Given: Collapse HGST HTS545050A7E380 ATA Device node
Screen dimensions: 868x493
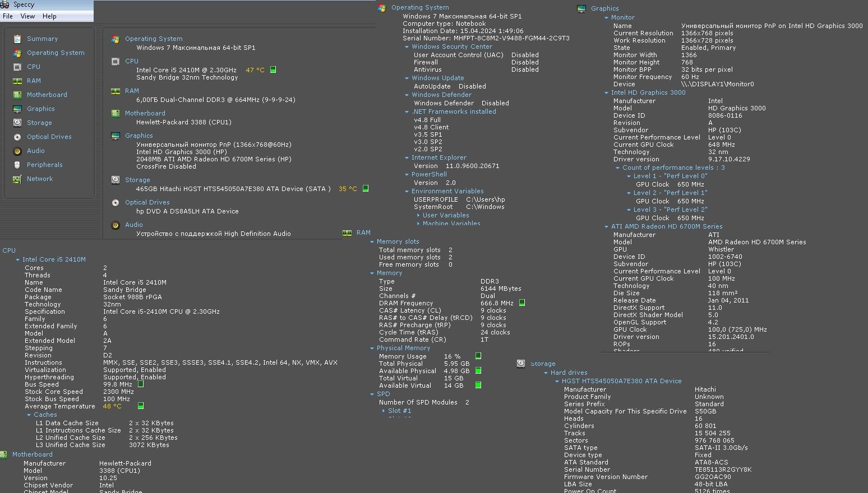Looking at the screenshot, I should [x=557, y=382].
